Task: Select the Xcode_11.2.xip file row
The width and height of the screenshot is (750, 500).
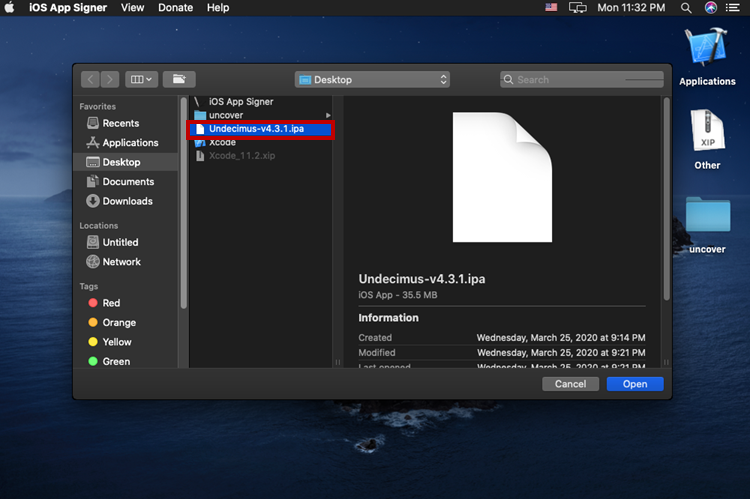Action: [x=261, y=156]
